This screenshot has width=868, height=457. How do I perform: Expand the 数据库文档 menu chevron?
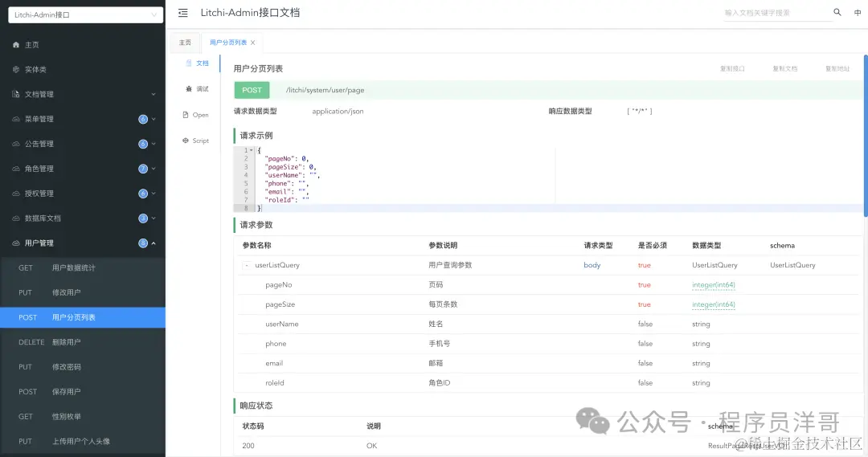[x=154, y=218]
